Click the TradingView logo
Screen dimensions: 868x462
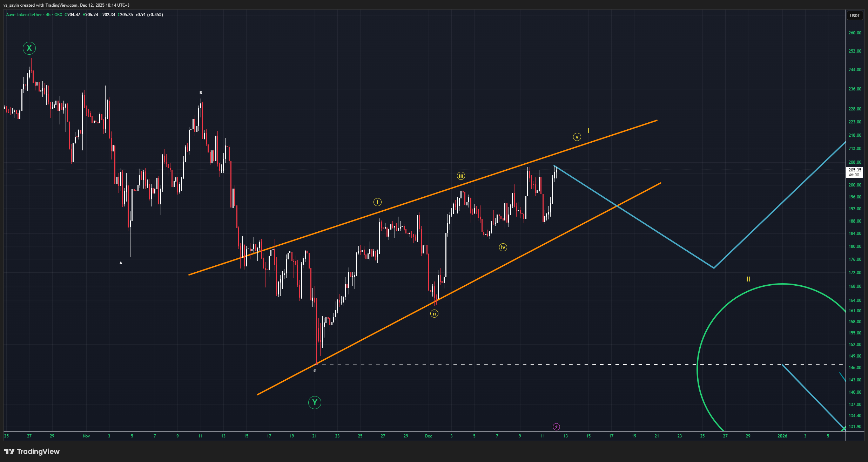[x=32, y=451]
